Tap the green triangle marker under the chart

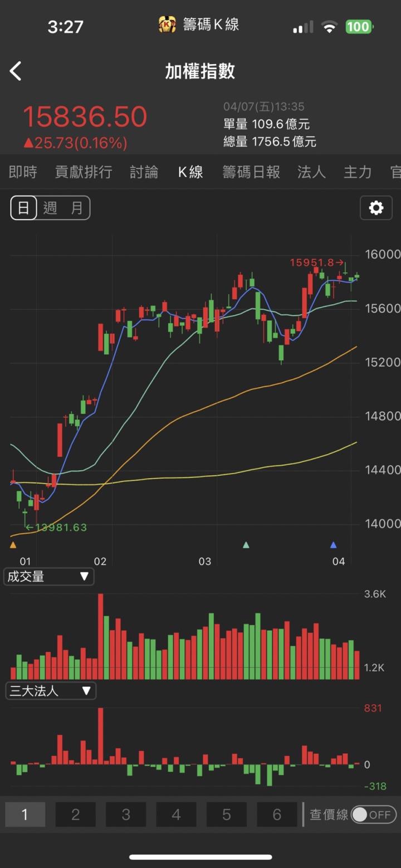pos(246,545)
